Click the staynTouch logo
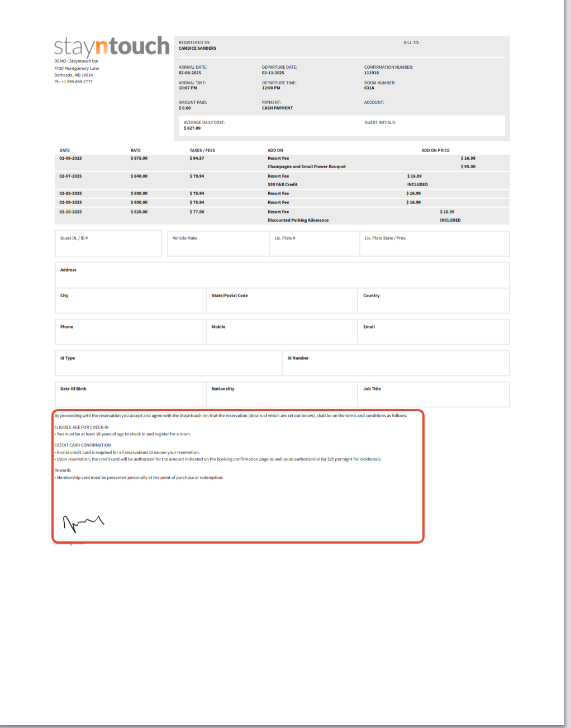The height and width of the screenshot is (728, 571). coord(112,46)
